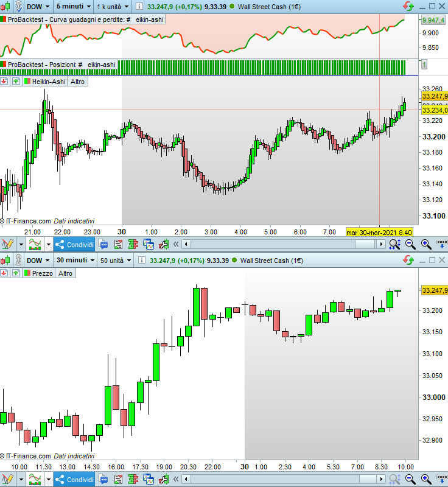Open the order list icon in top chart toolbar

(x=118, y=244)
